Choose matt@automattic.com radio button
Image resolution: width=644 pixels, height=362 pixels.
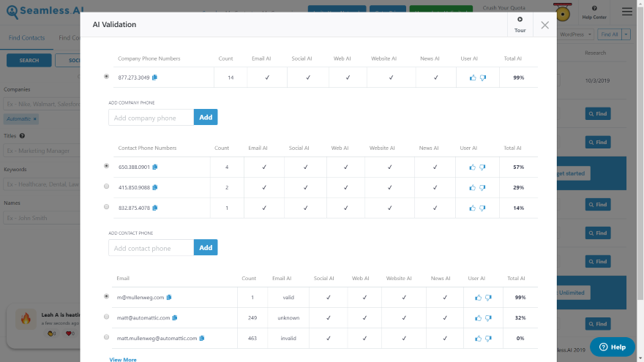point(106,317)
